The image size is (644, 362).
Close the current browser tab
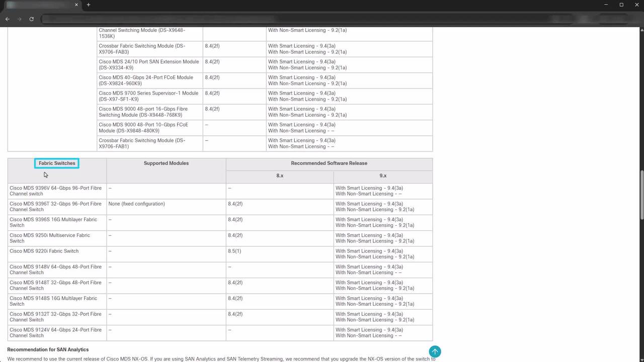tap(76, 5)
